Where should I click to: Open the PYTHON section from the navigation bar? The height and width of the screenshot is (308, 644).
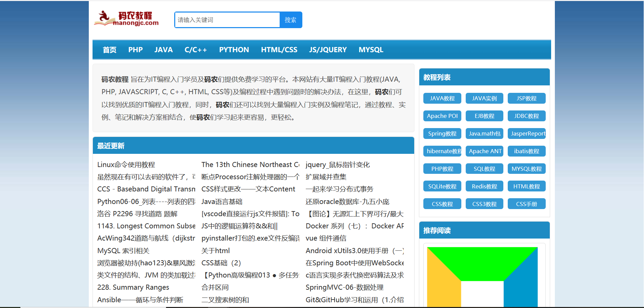(234, 49)
